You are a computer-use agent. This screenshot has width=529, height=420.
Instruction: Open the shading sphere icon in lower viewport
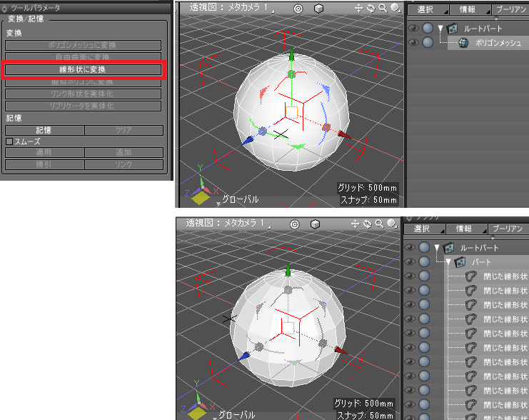click(x=391, y=224)
